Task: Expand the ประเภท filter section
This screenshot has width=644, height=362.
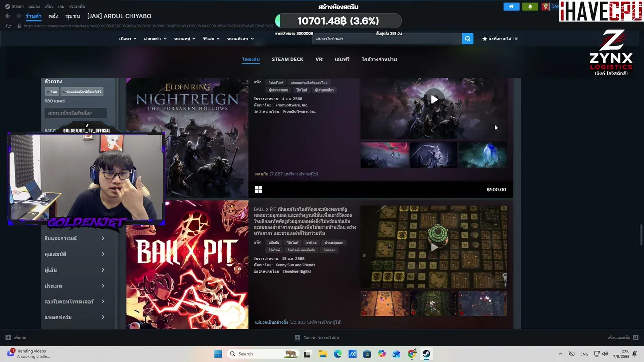Action: pyautogui.click(x=74, y=286)
